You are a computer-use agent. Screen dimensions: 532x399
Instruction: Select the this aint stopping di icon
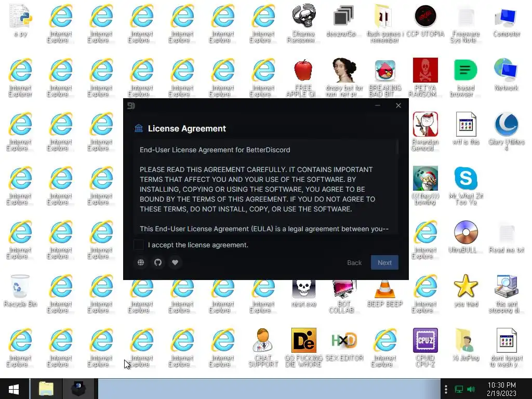point(506,294)
